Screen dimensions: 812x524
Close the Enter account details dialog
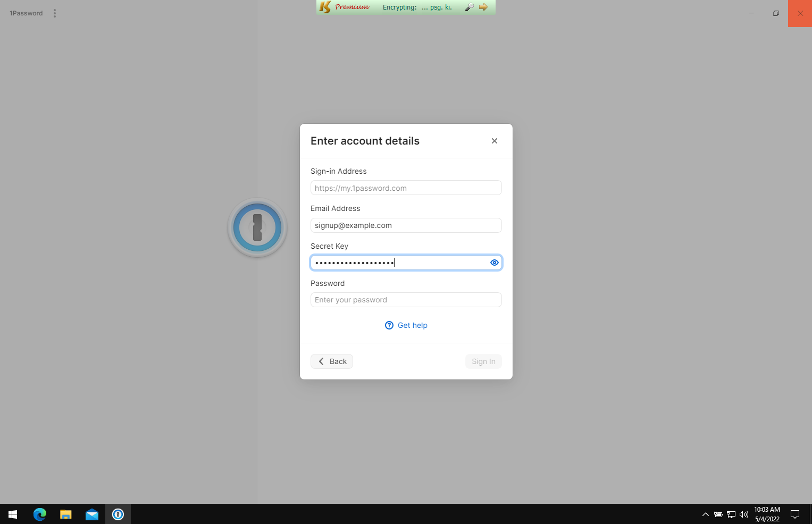coord(495,141)
